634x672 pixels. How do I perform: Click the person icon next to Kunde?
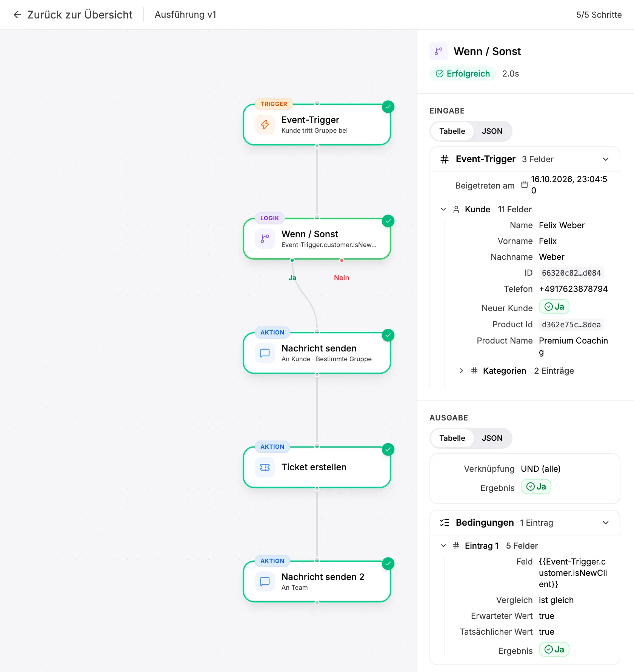point(456,209)
